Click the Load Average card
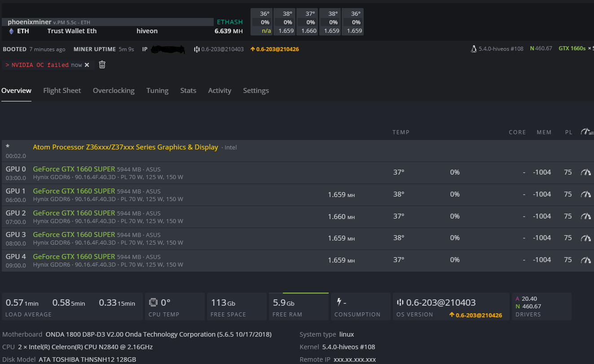 pyautogui.click(x=72, y=307)
